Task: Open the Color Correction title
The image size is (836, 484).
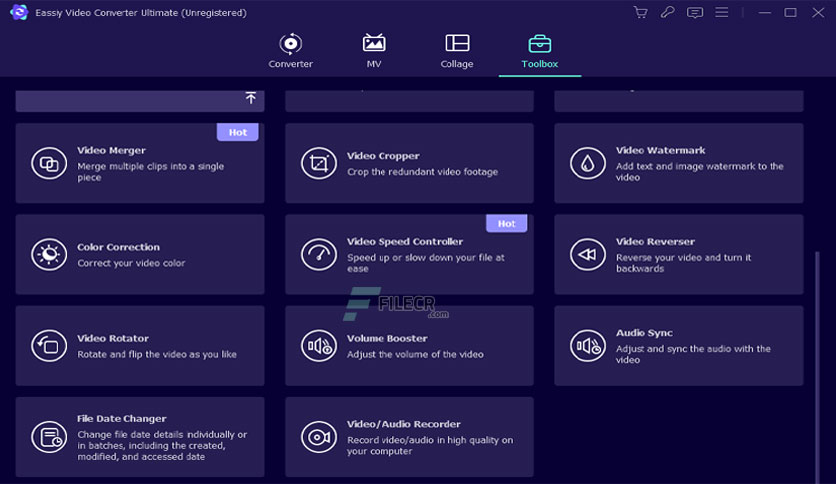Action: (x=118, y=247)
